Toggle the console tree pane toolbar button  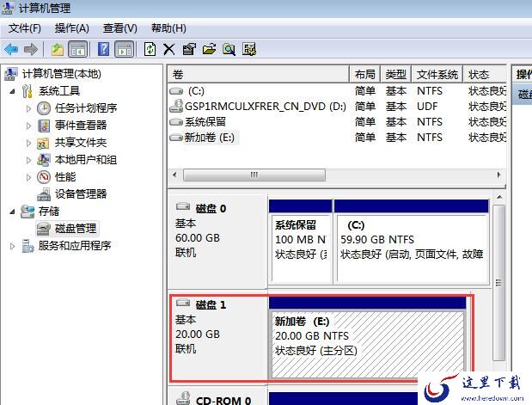(x=77, y=49)
